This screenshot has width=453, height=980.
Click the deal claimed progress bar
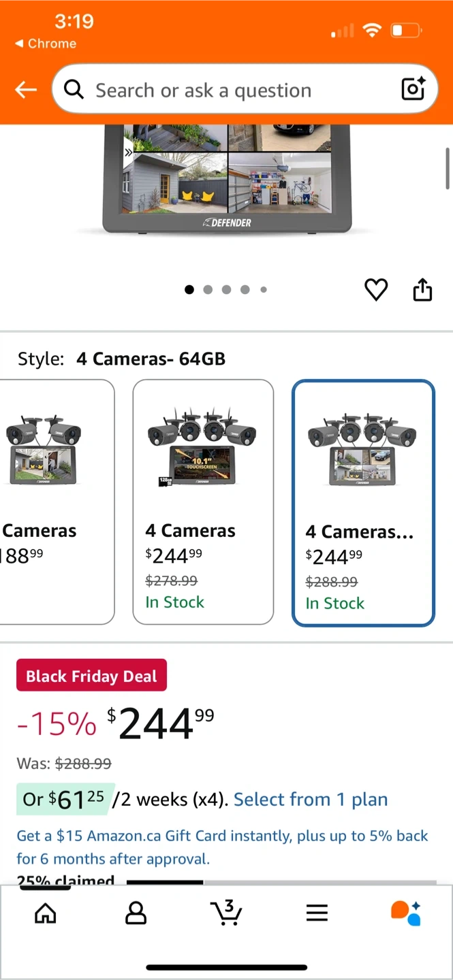[x=281, y=882]
